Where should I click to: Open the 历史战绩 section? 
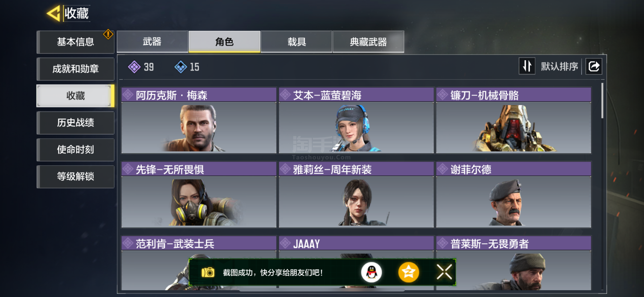(x=76, y=123)
